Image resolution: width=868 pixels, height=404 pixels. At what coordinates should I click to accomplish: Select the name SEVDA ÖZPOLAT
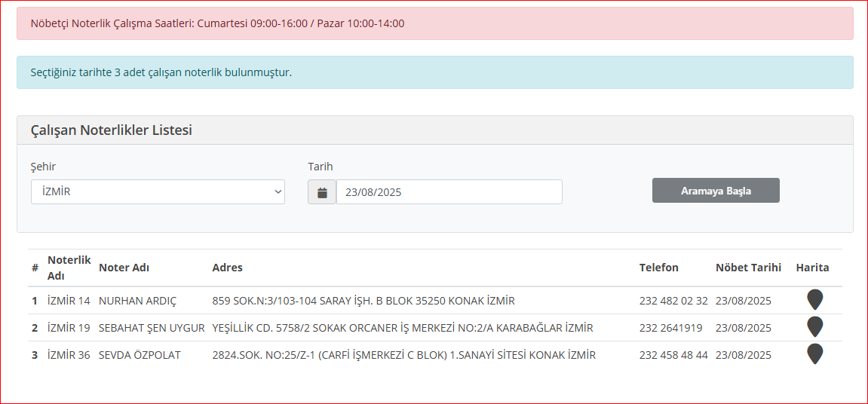[x=140, y=355]
